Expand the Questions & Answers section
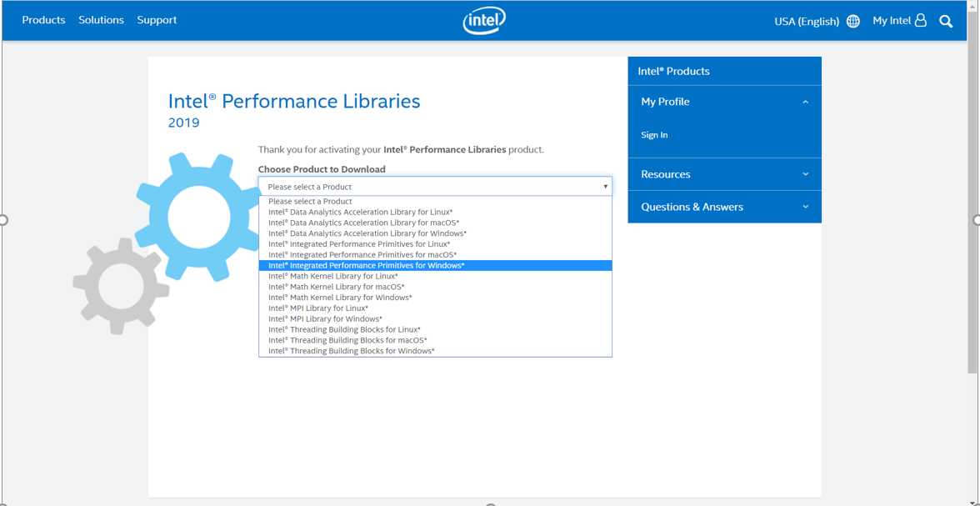 (x=724, y=207)
